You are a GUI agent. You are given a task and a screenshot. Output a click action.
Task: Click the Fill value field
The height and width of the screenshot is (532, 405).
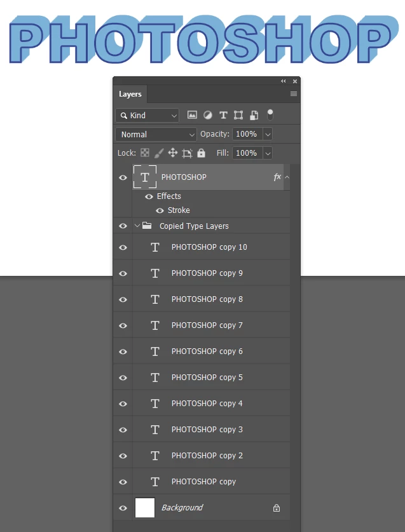247,153
